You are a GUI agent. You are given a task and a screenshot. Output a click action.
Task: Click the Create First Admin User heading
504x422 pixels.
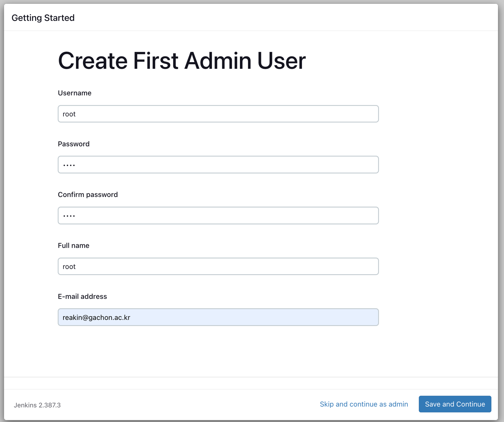182,61
